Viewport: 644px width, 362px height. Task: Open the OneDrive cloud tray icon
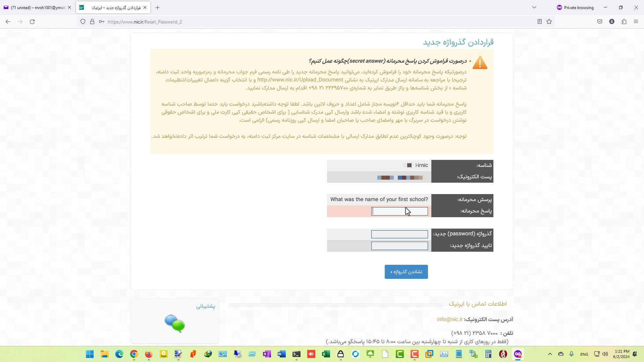tap(560, 354)
